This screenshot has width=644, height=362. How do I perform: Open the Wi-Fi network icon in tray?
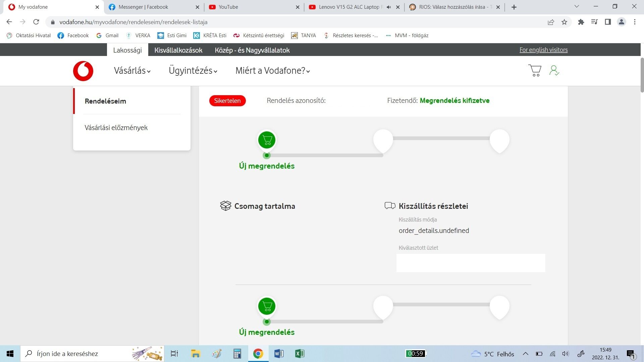553,354
